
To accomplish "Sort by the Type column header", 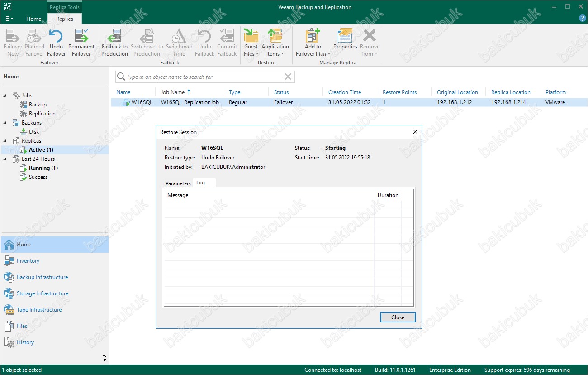I will (234, 92).
